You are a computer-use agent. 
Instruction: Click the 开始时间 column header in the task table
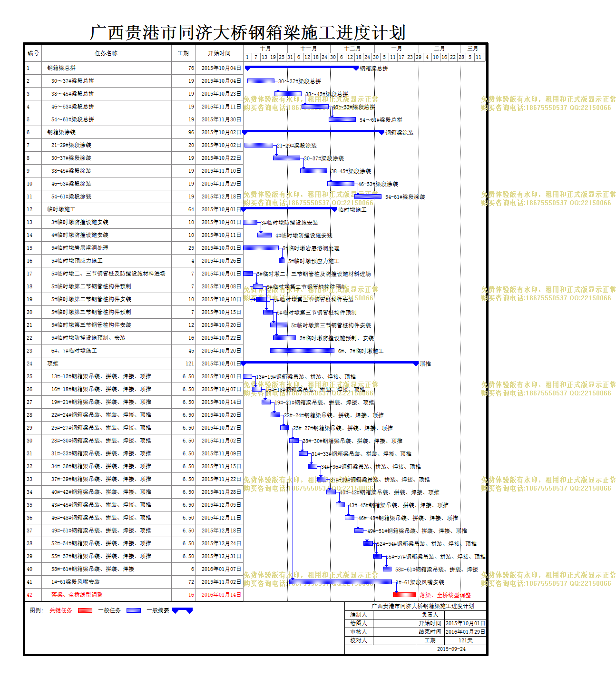(x=219, y=53)
